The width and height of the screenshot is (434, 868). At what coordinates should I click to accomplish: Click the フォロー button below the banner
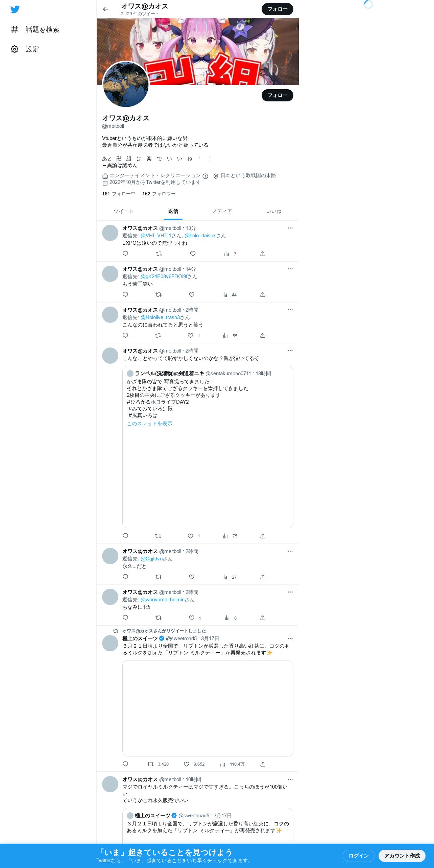[278, 95]
